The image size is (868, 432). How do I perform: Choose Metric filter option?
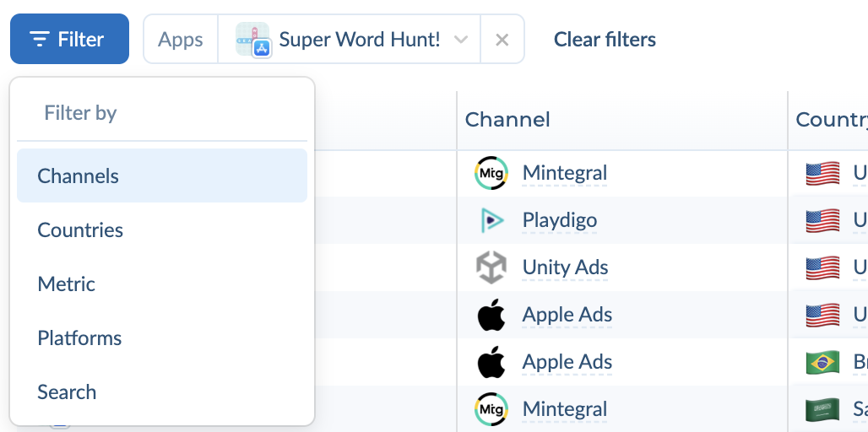[x=161, y=283]
